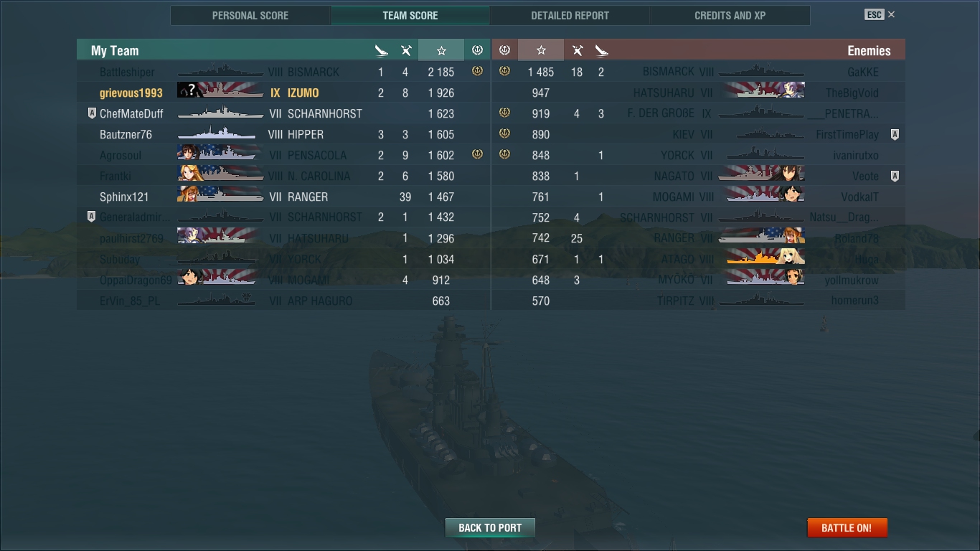Click clan badge next to ChefMateDuff
This screenshot has height=551, width=980.
click(x=91, y=113)
